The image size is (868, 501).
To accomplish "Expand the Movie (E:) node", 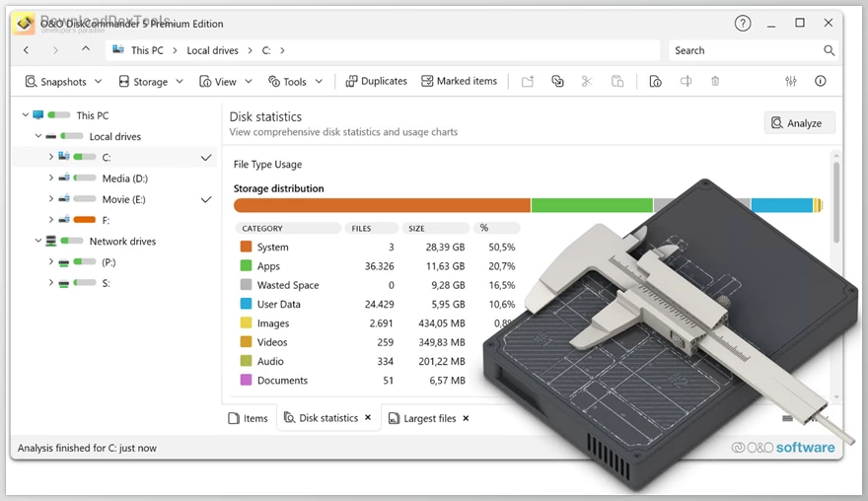I will coord(51,199).
